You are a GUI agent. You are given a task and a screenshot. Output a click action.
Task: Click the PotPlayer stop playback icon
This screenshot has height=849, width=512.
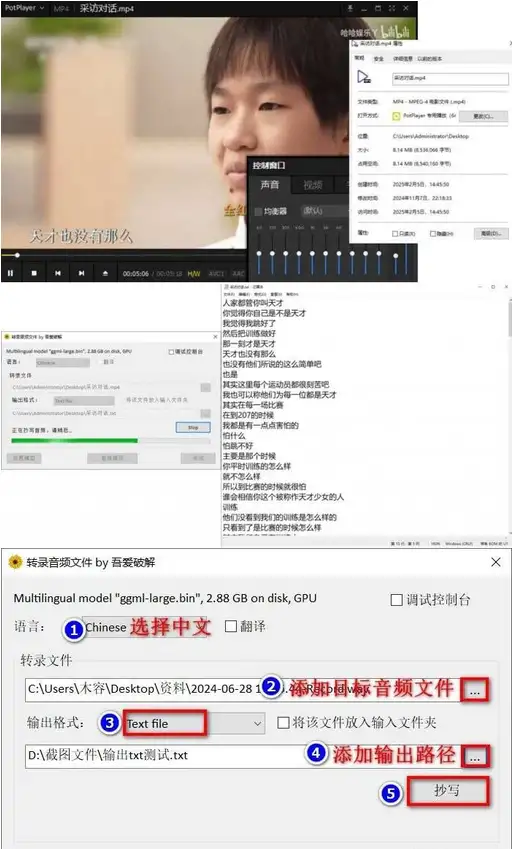point(34,273)
